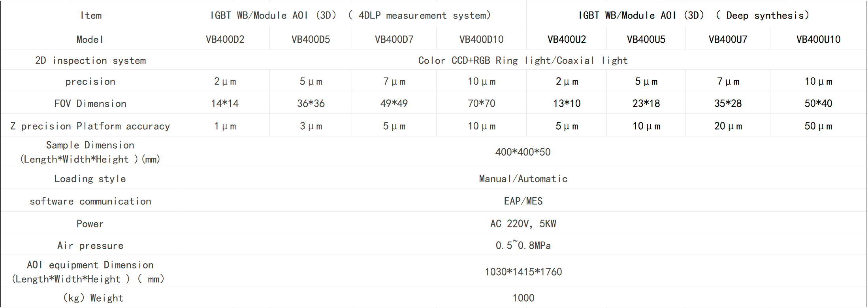Select FOV value 14*14
868x308 pixels.
pyautogui.click(x=225, y=104)
